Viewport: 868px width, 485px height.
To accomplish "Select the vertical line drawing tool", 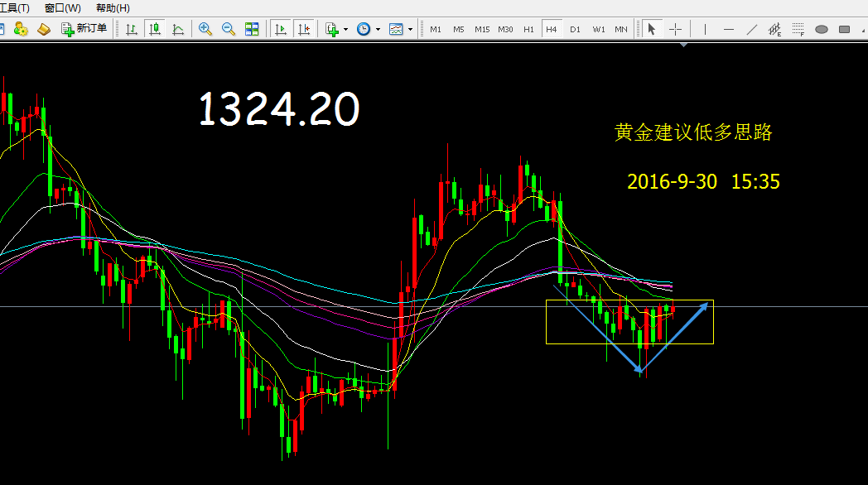I will [705, 29].
